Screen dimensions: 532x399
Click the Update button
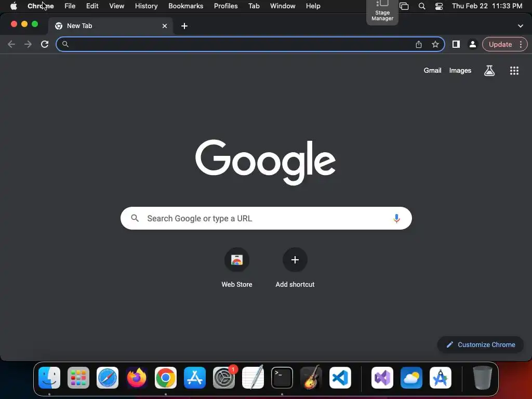pos(500,44)
